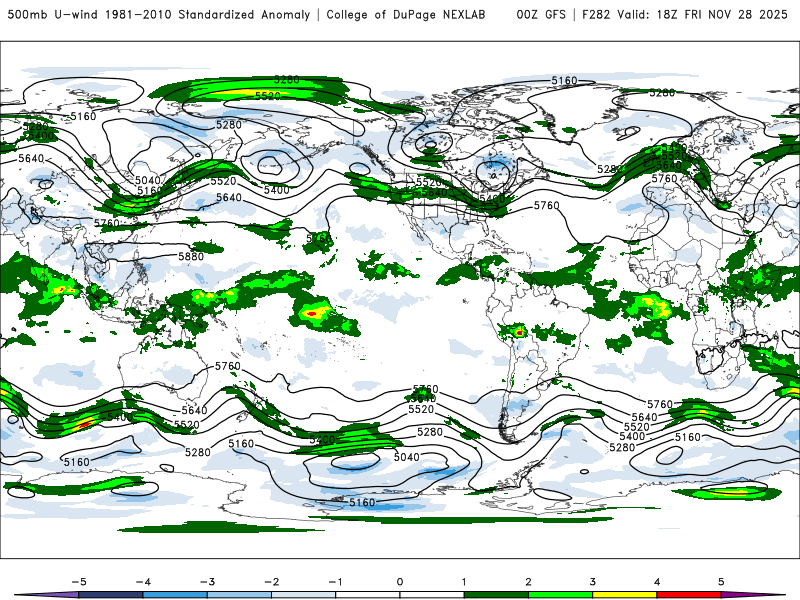
Task: Select the dark green swatch between 1 and 2
Action: pos(496,595)
